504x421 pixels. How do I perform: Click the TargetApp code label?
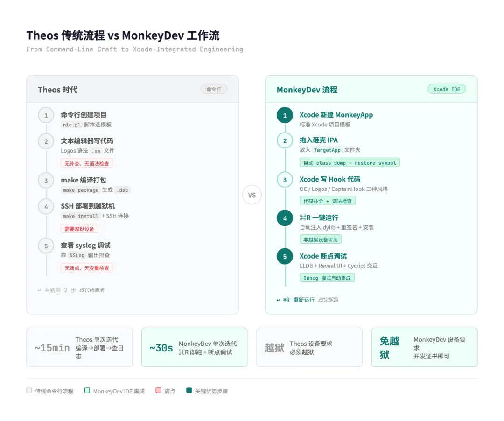(x=327, y=150)
